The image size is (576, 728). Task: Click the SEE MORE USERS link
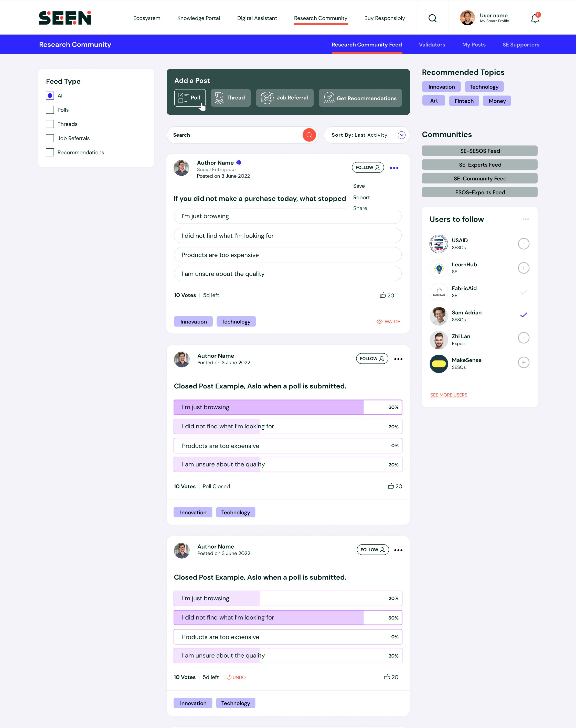point(449,395)
